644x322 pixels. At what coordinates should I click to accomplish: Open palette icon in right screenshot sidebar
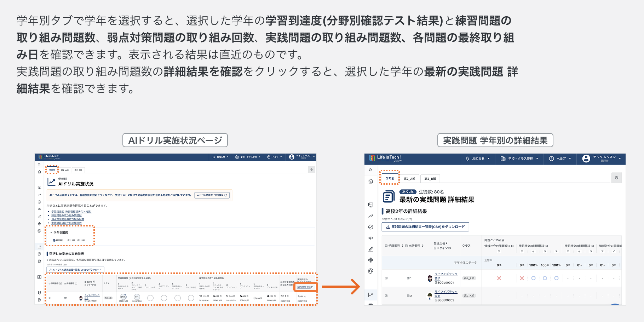[370, 271]
